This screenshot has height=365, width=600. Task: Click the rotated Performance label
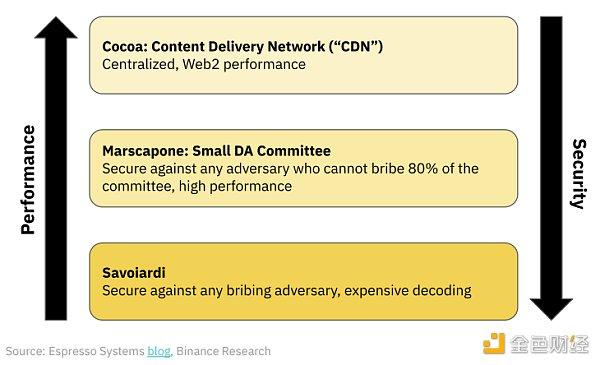[x=28, y=179]
